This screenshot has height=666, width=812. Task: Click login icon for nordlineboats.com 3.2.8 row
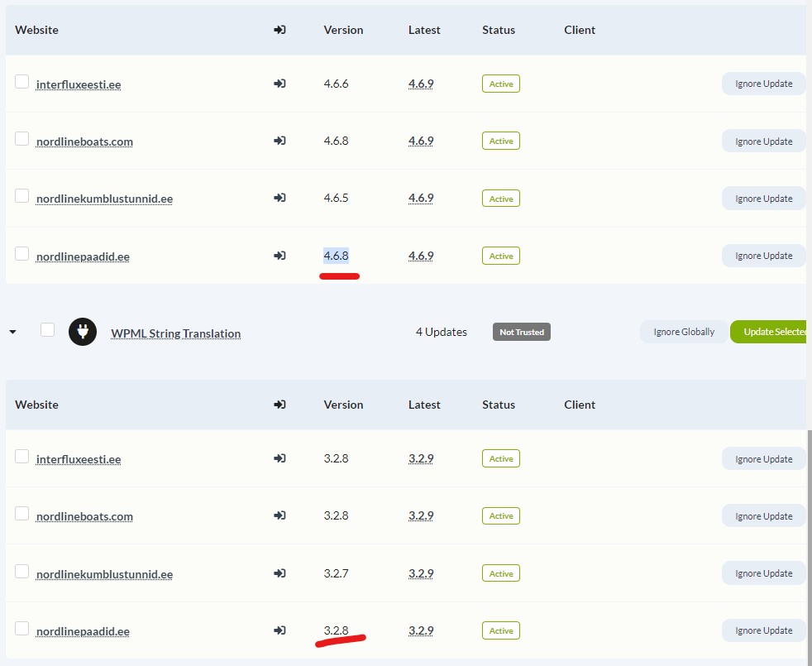pyautogui.click(x=279, y=515)
